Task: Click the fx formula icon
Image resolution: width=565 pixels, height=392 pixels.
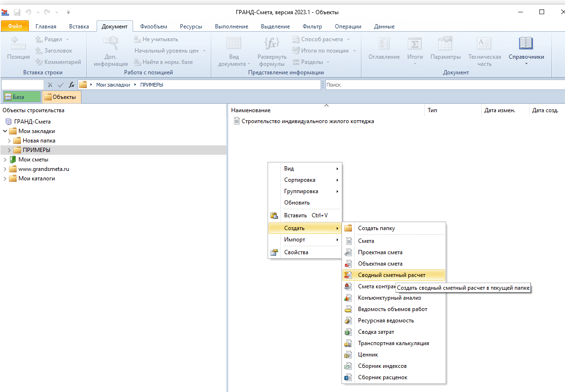Action: (x=72, y=85)
